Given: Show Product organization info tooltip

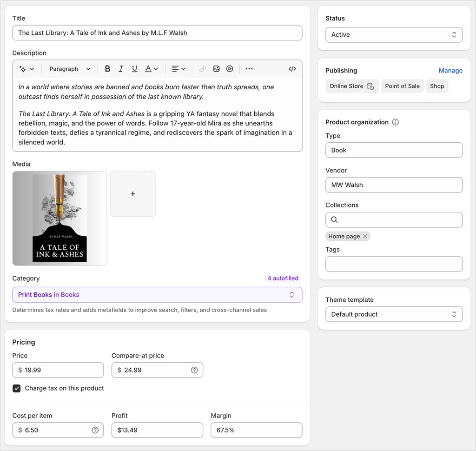Looking at the screenshot, I should tap(395, 122).
